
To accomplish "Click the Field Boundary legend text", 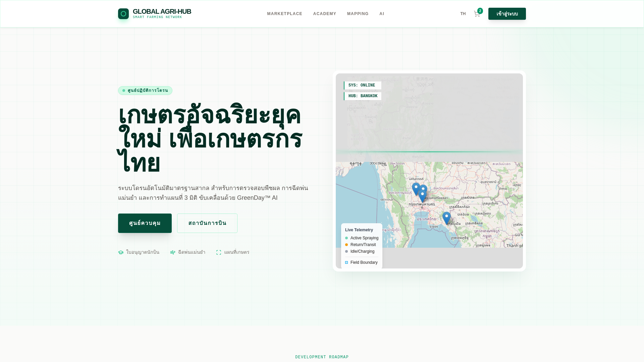I will coord(364,262).
